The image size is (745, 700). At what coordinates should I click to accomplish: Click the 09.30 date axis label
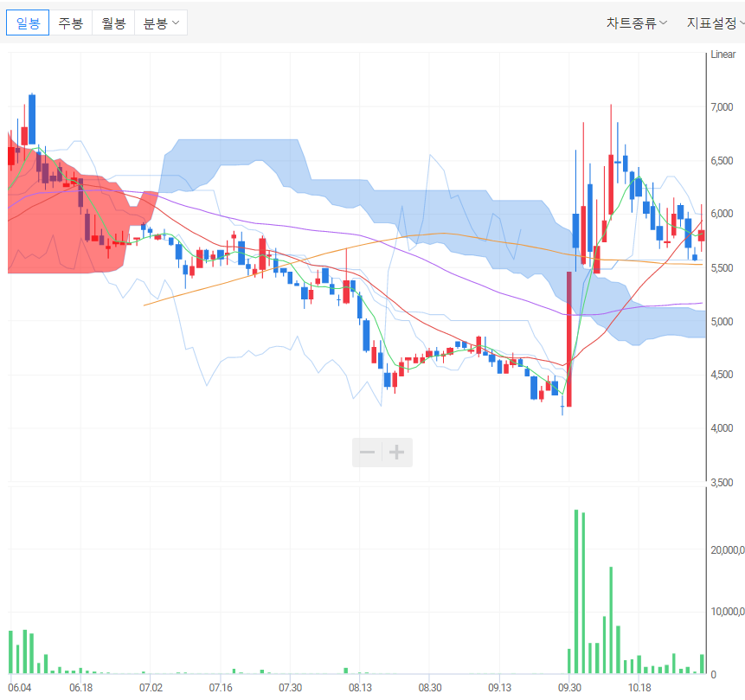[569, 688]
